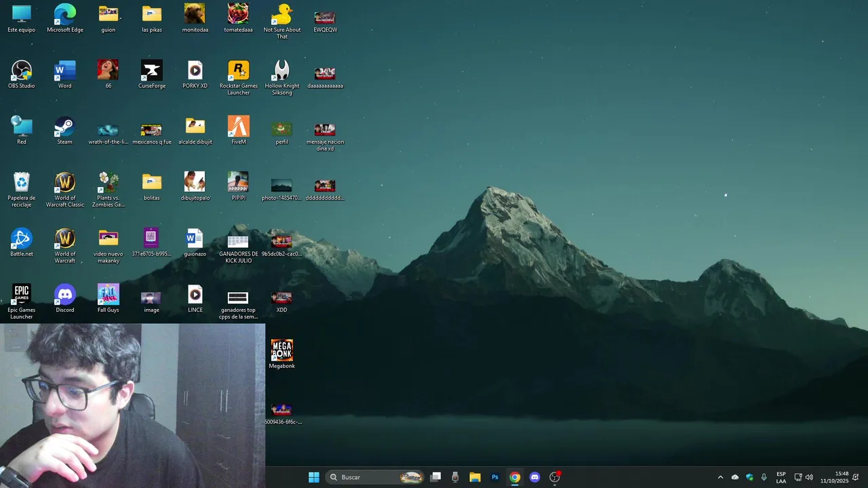Launch Megabonk from the desktop
The width and height of the screenshot is (868, 488).
tap(282, 354)
